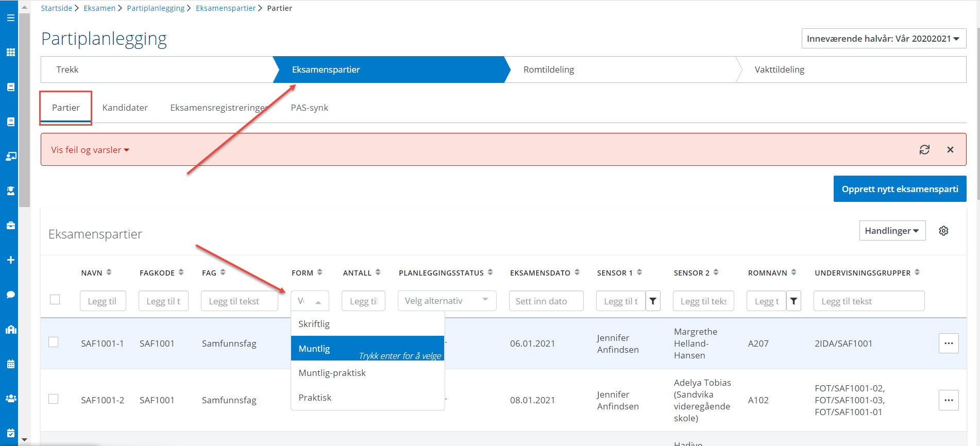This screenshot has width=980, height=446.
Task: Follow the Eksamen breadcrumb link
Action: pos(99,8)
